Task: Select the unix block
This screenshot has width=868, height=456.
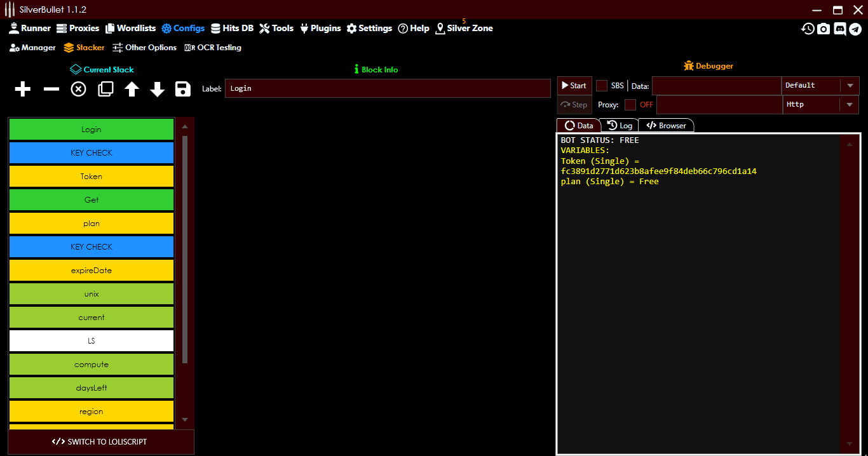Action: tap(92, 294)
